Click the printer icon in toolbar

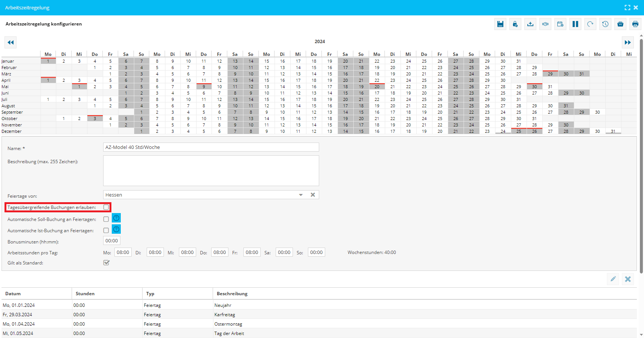point(635,24)
